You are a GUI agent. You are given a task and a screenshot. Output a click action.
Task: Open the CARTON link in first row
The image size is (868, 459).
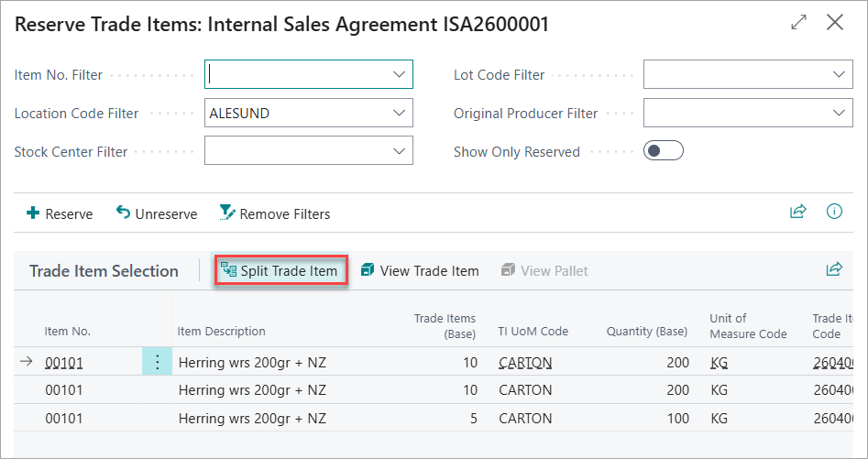click(x=525, y=362)
